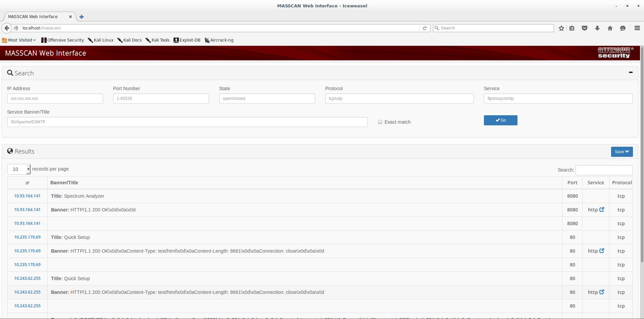644x319 pixels.
Task: Open the Pocket icon in toolbar
Action: point(584,28)
